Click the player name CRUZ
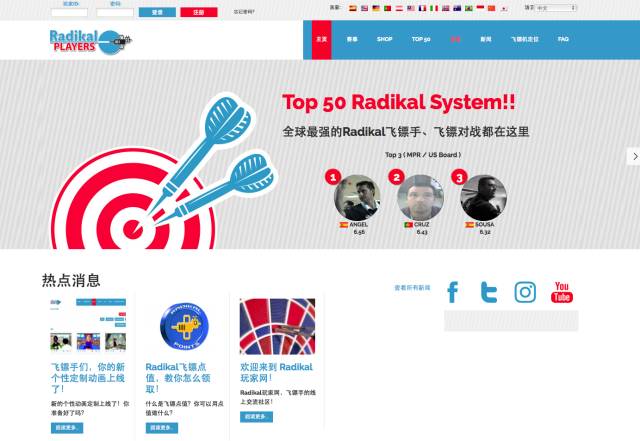640x441 pixels. 422,225
